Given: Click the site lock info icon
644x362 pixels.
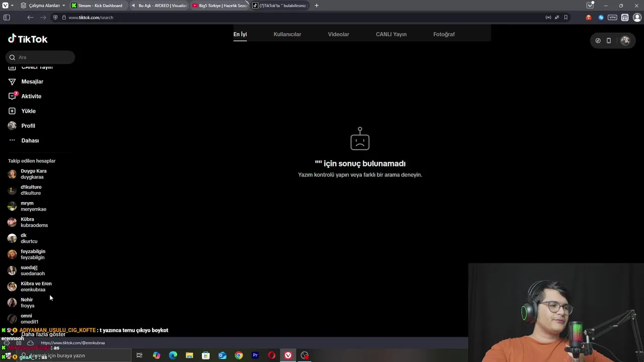Looking at the screenshot, I should tap(64, 17).
